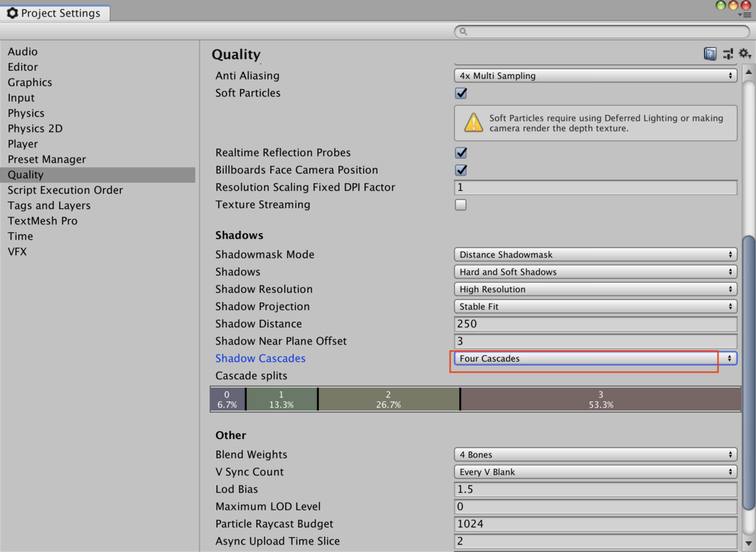This screenshot has width=756, height=552.
Task: Open the V Sync Count dropdown
Action: tap(595, 471)
